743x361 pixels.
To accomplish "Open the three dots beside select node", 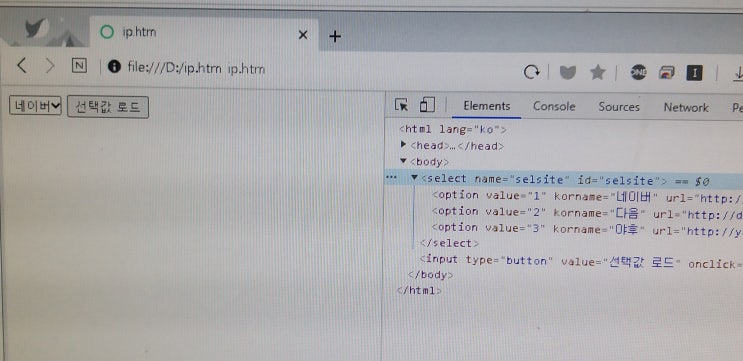I will point(391,177).
